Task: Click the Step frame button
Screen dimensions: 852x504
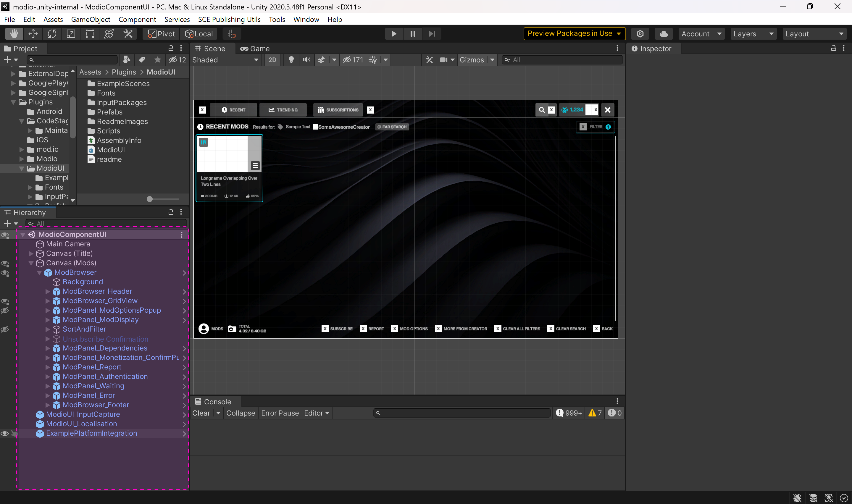Action: tap(432, 34)
